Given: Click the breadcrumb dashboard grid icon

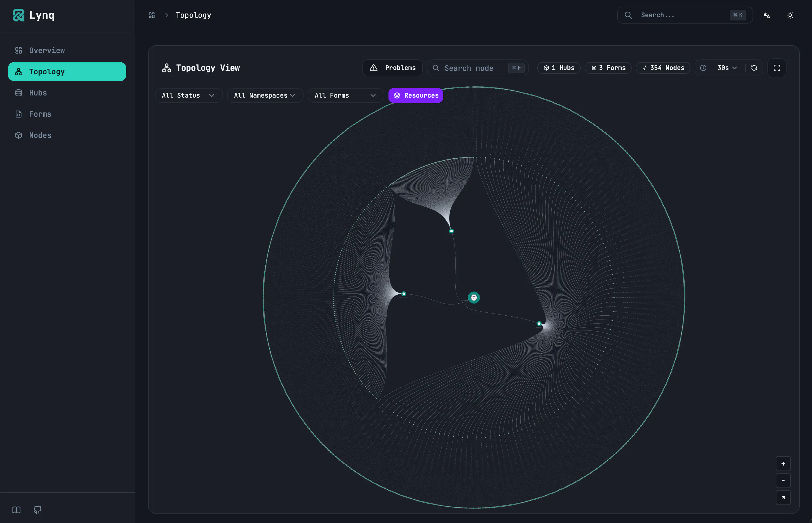Looking at the screenshot, I should click(x=152, y=15).
